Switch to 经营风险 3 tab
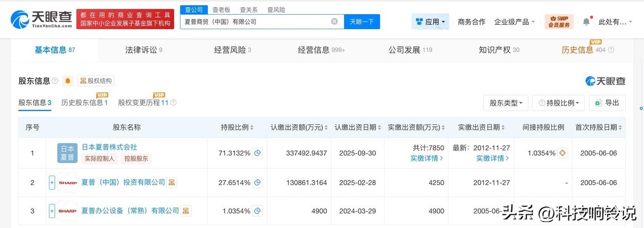The image size is (644, 228). [x=232, y=50]
